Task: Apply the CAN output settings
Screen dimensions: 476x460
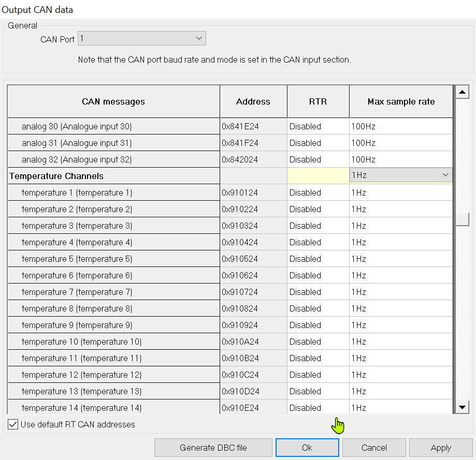Action: 441,448
